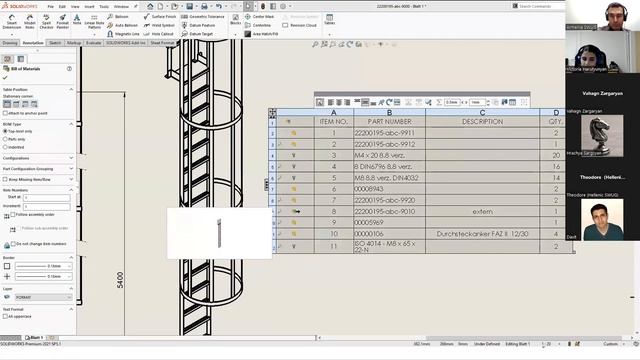Click the part number cell 'M4 x 20 8.8 verz.'
640x360 pixels.
(389, 156)
